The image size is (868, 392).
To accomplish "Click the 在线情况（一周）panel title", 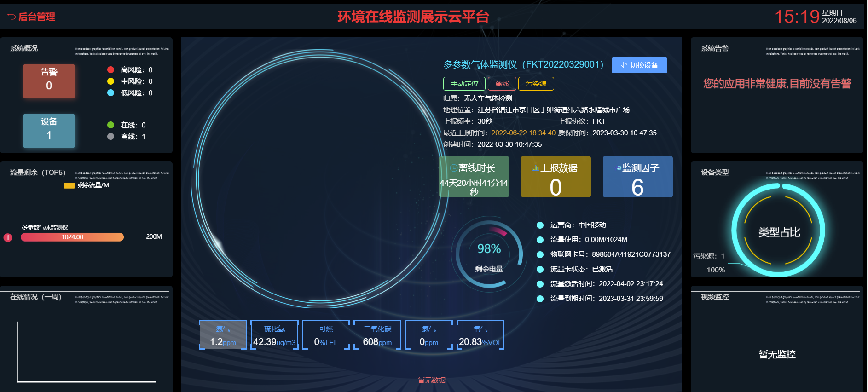I will tap(36, 297).
